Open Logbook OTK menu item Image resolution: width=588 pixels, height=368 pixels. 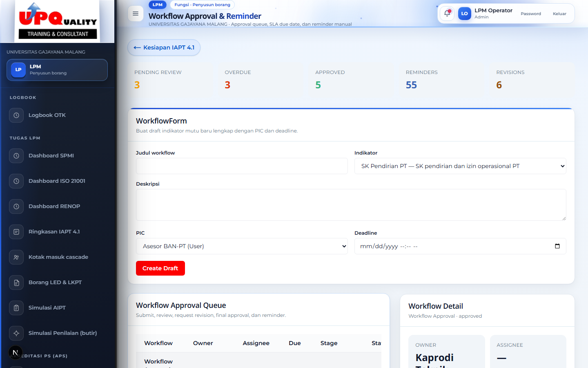pos(57,115)
